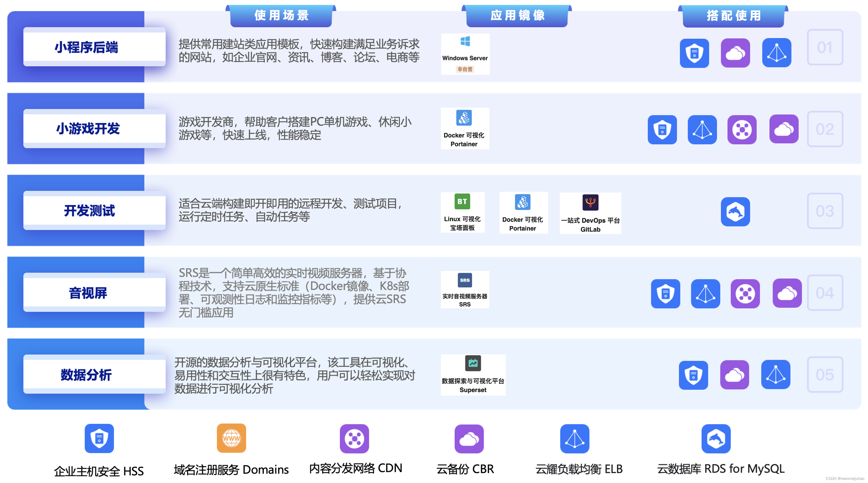This screenshot has width=868, height=483.
Task: Click the 05 number badge
Action: click(825, 375)
